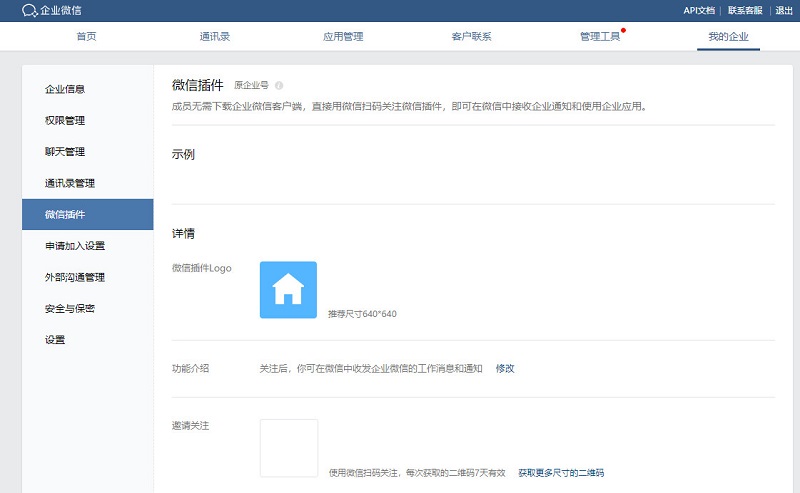Screen dimensions: 800x493
Task: Select 微信插件 in the sidebar
Action: pyautogui.click(x=88, y=214)
